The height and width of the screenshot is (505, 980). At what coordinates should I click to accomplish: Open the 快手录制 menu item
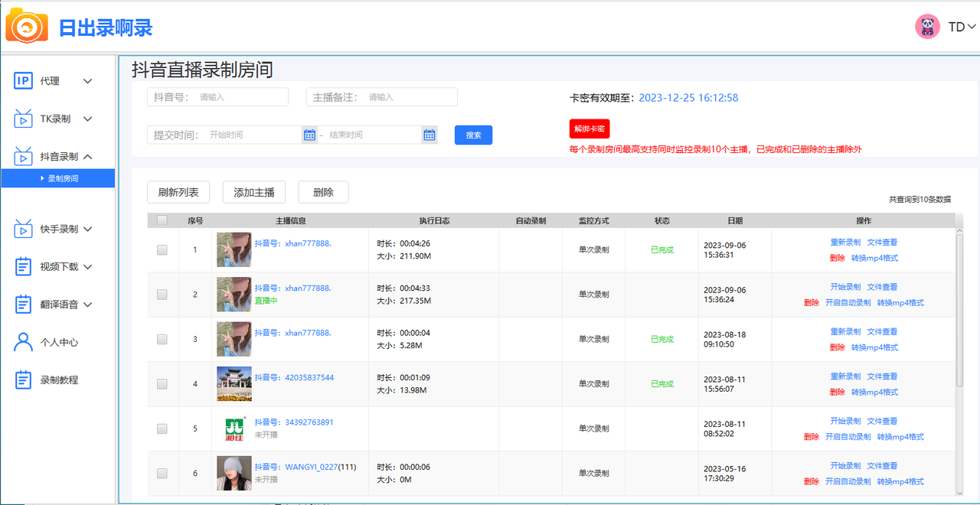(x=59, y=229)
